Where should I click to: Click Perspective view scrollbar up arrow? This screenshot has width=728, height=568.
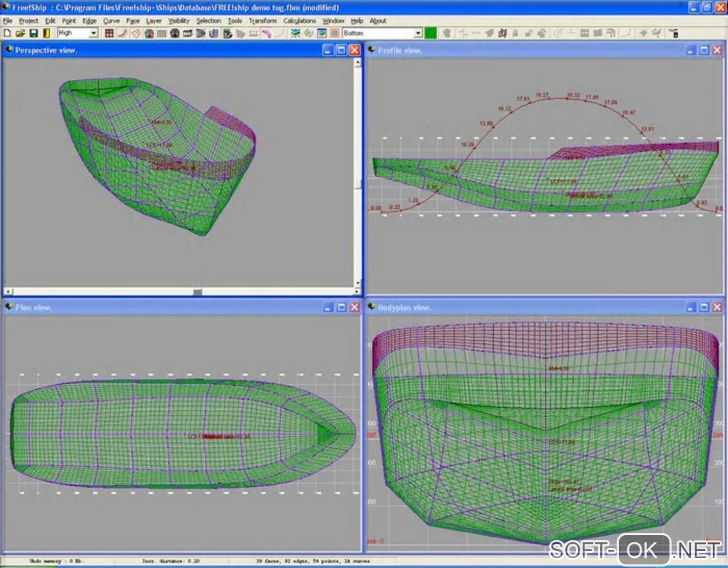coord(358,63)
